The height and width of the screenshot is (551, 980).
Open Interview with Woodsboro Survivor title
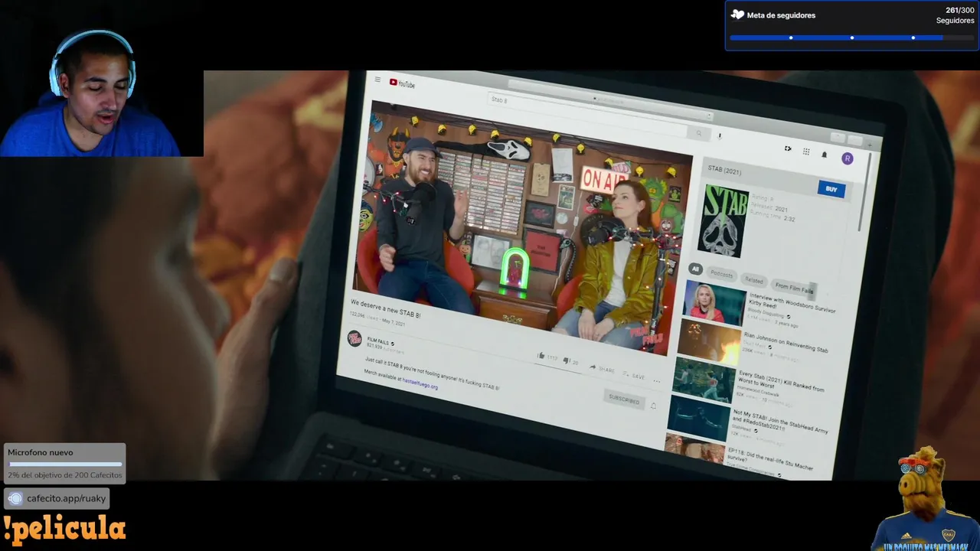pyautogui.click(x=792, y=305)
